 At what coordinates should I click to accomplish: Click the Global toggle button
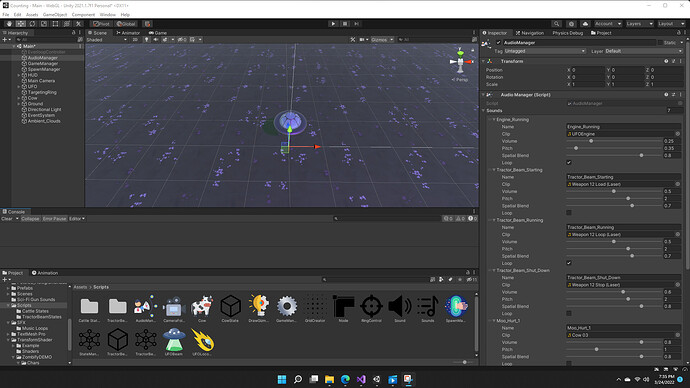point(126,24)
